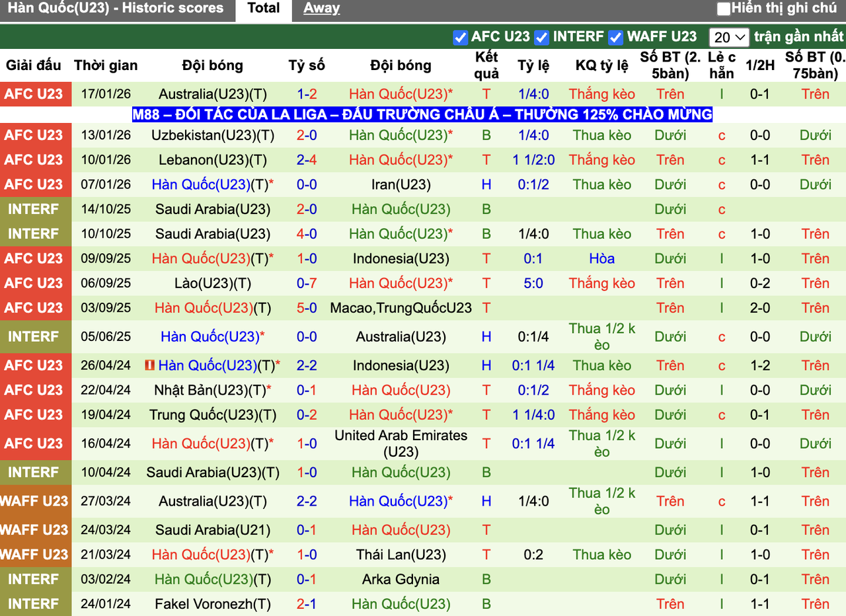Click the "Tỷ lệ" column header
Viewport: 846px width, 616px height.
click(x=533, y=65)
